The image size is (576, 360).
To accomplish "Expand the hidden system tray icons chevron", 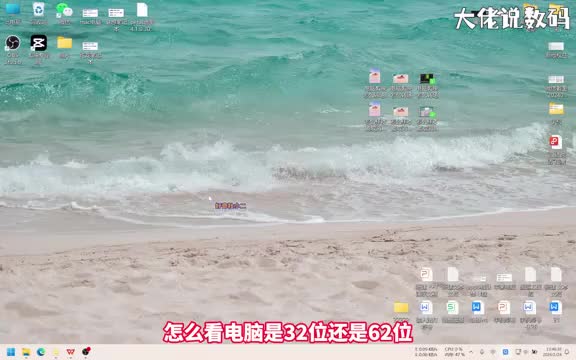I will tap(471, 352).
